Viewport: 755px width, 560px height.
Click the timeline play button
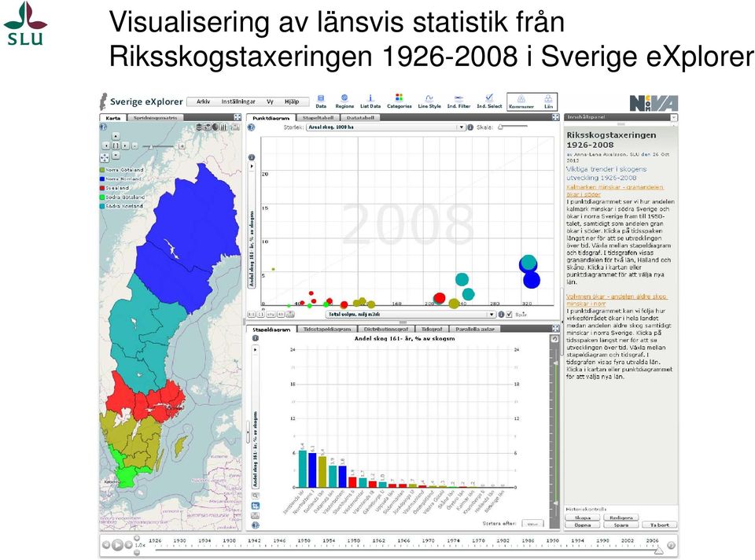tap(117, 545)
